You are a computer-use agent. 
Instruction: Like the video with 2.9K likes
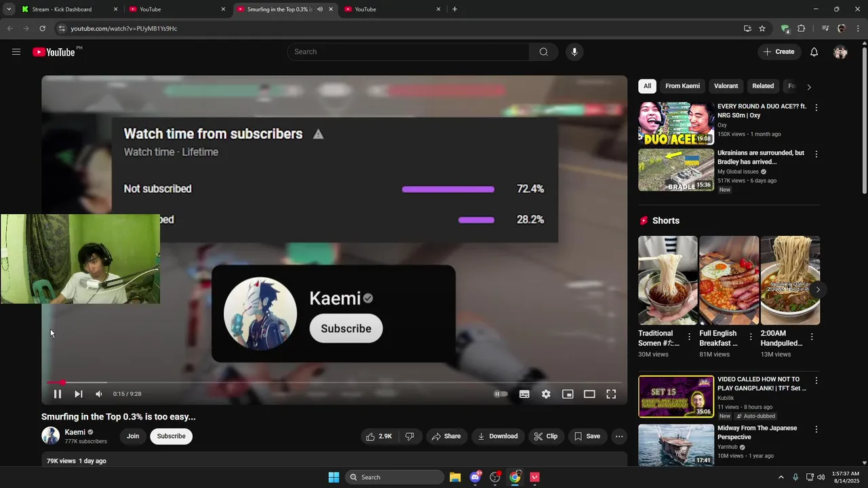coord(379,436)
